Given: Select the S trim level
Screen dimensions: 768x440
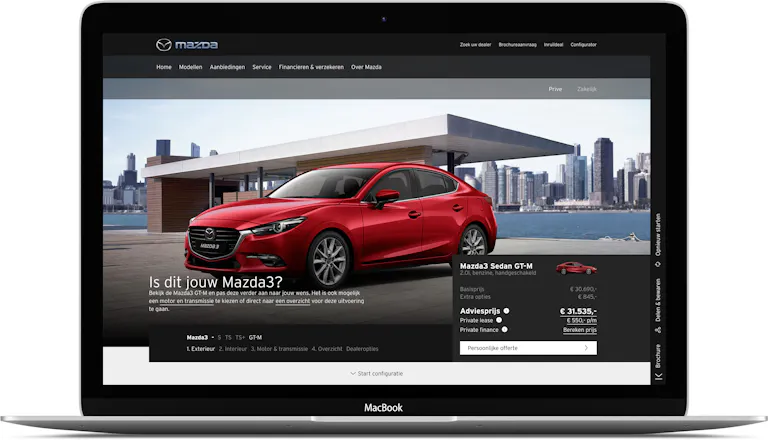Looking at the screenshot, I should (x=219, y=338).
